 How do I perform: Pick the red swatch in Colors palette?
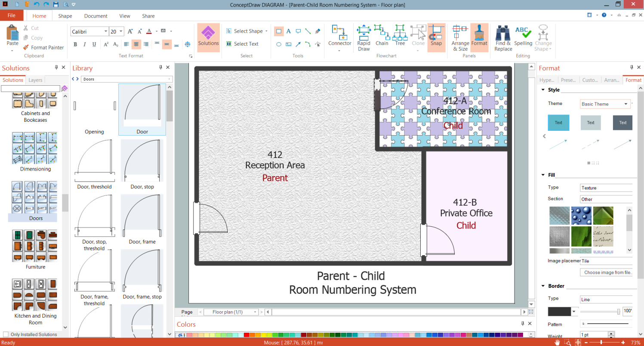tap(247, 335)
